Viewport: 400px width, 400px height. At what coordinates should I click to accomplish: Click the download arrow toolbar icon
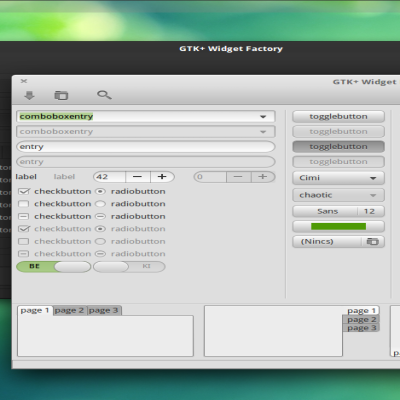pyautogui.click(x=29, y=96)
